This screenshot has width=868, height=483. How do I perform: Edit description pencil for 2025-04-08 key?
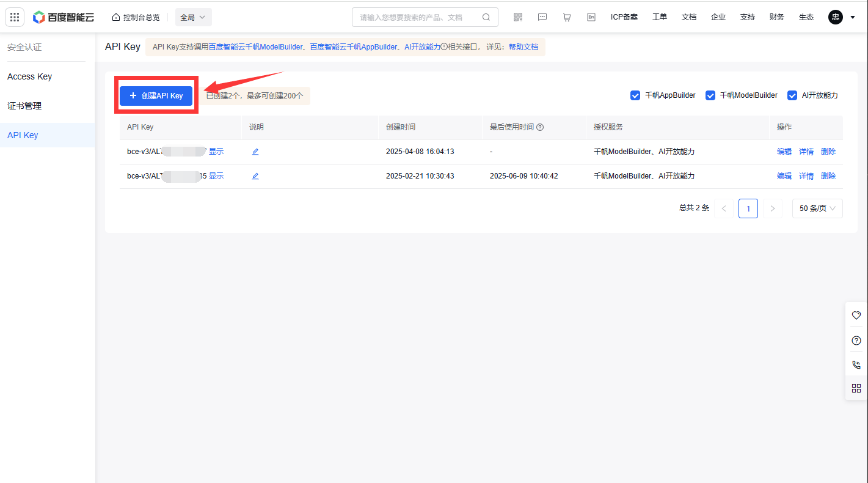click(x=255, y=152)
